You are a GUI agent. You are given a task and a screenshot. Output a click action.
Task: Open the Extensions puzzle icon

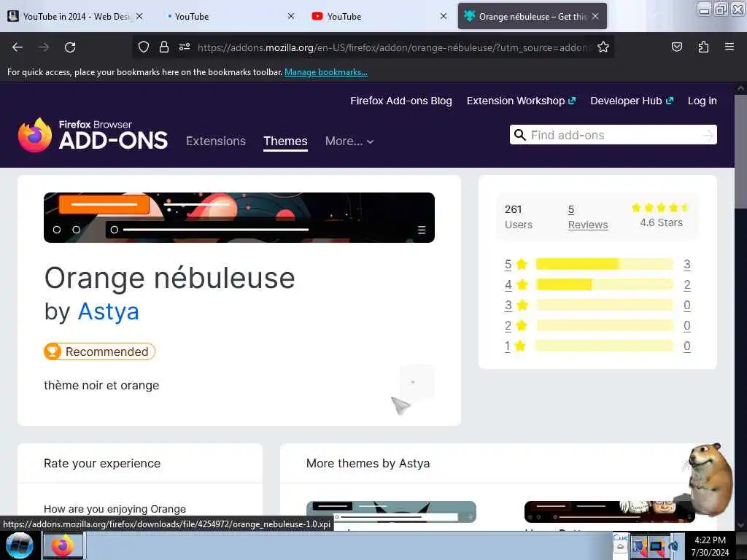tap(703, 47)
